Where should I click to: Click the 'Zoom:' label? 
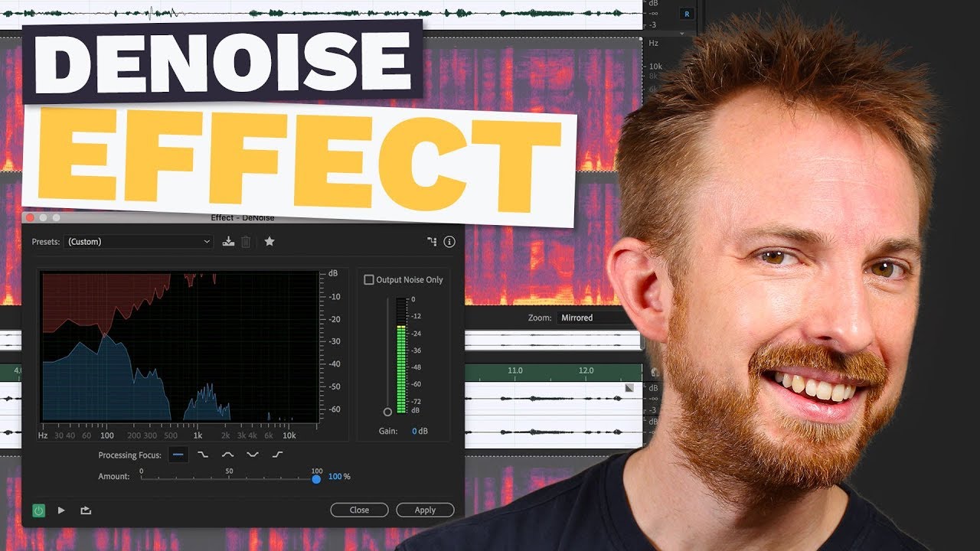540,318
